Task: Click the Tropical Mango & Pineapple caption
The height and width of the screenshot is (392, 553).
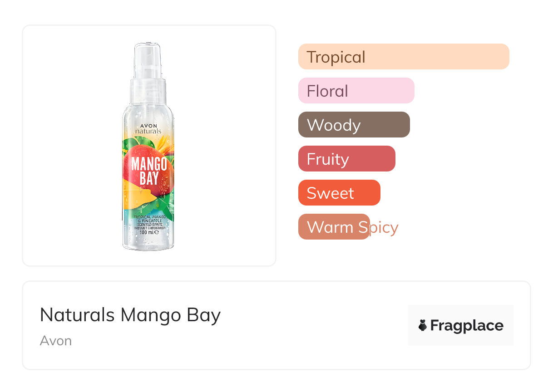Action: (148, 220)
